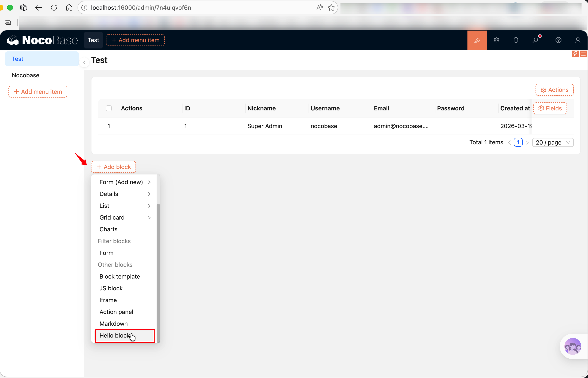The width and height of the screenshot is (588, 378).
Task: Click the orange lightning icon at top right
Action: [575, 54]
